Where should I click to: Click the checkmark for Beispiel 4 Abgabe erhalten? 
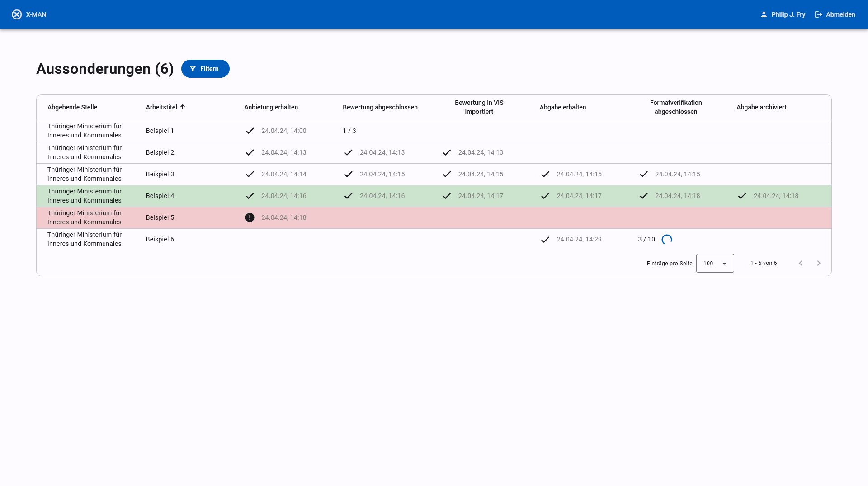tap(545, 196)
